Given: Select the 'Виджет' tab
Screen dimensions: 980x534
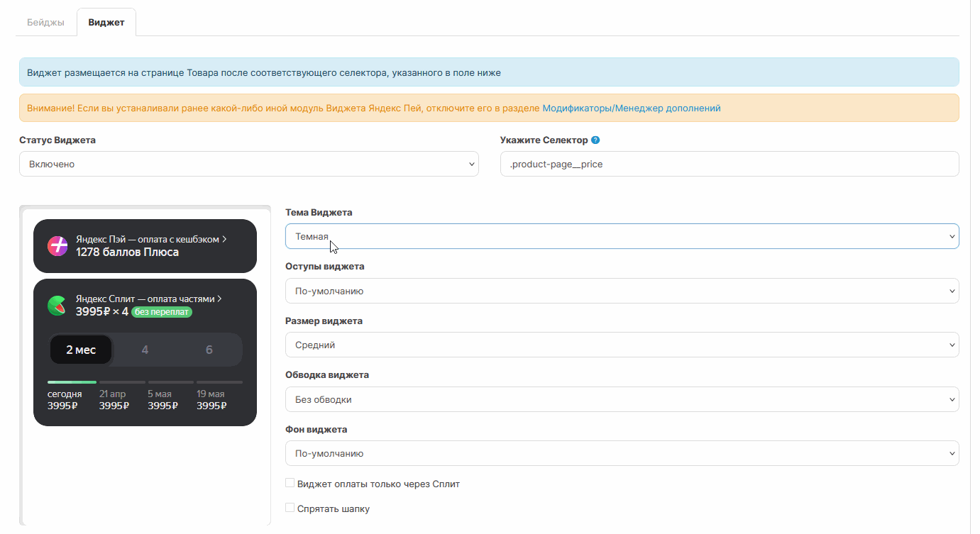Looking at the screenshot, I should (x=106, y=23).
